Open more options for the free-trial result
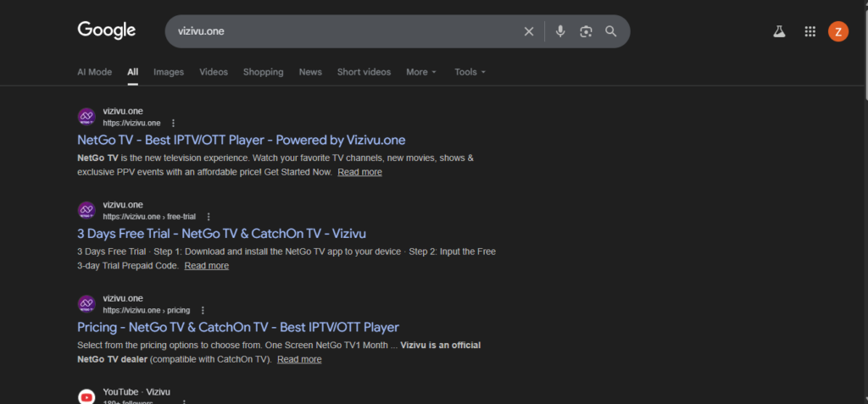868x404 pixels. (x=209, y=216)
